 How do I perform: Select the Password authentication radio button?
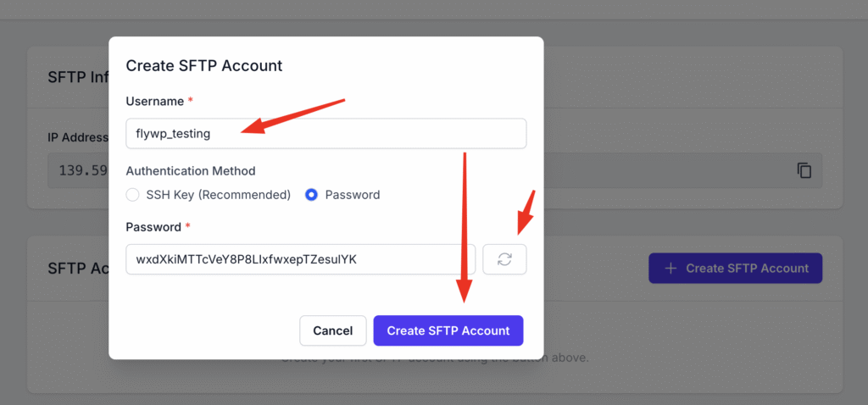(x=312, y=195)
